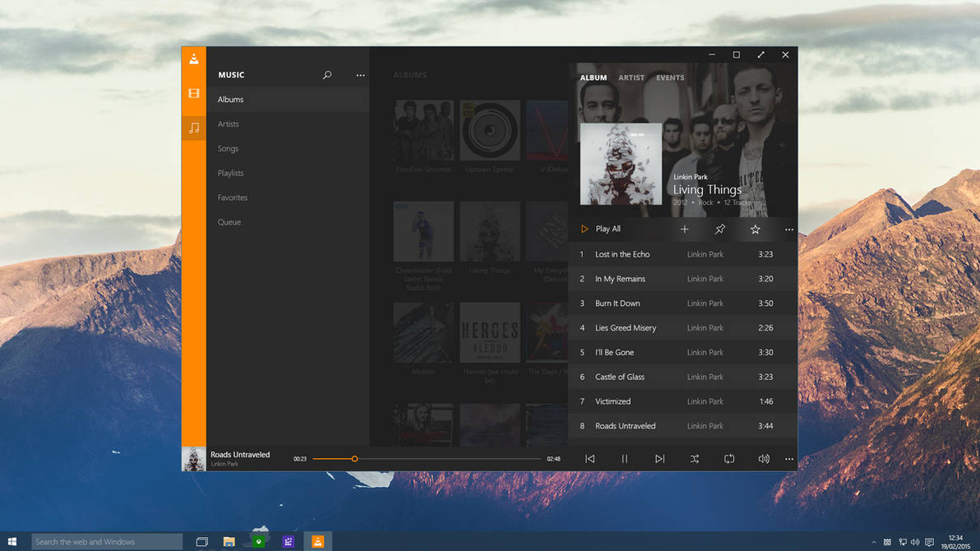Switch to the EVENTS tab
Viewport: 980px width, 551px height.
(670, 77)
